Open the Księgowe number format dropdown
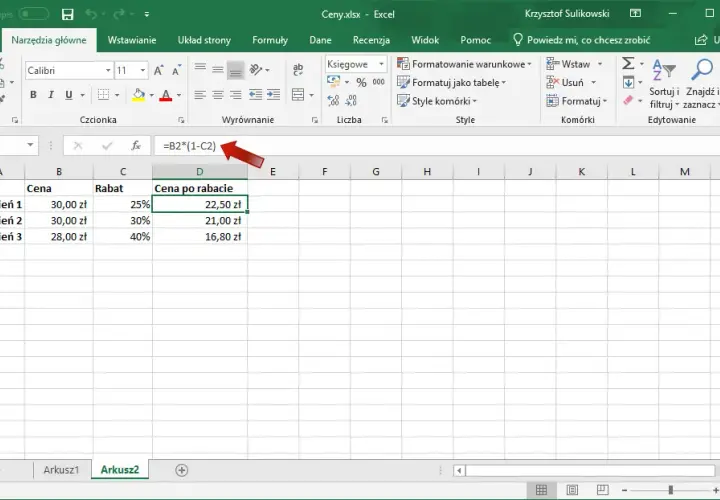 [382, 64]
